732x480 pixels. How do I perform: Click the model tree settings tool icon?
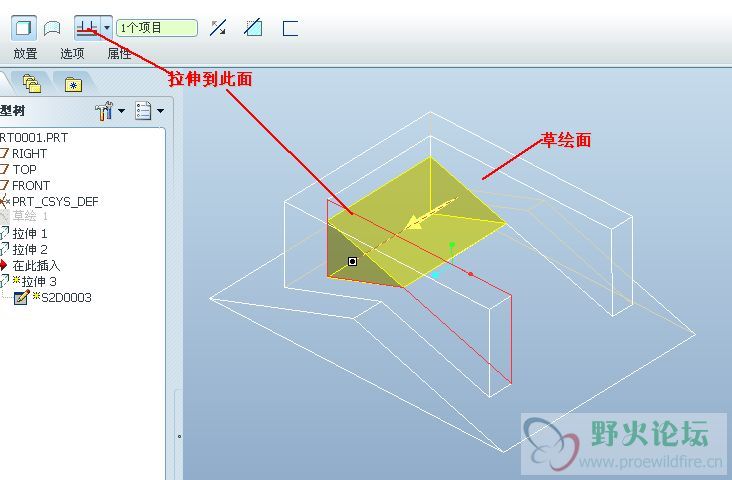tap(104, 111)
